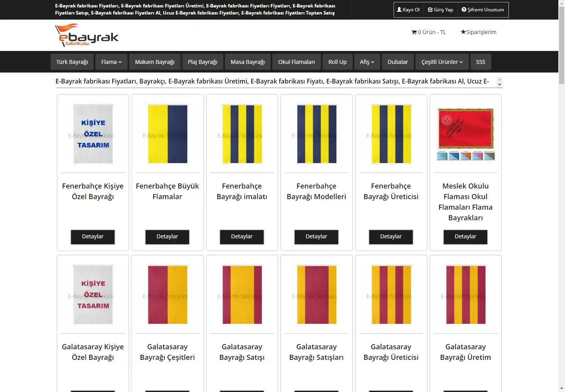Click the Galatasaray Bayrağı Üretim flag image
Image resolution: width=565 pixels, height=392 pixels.
[x=466, y=294]
